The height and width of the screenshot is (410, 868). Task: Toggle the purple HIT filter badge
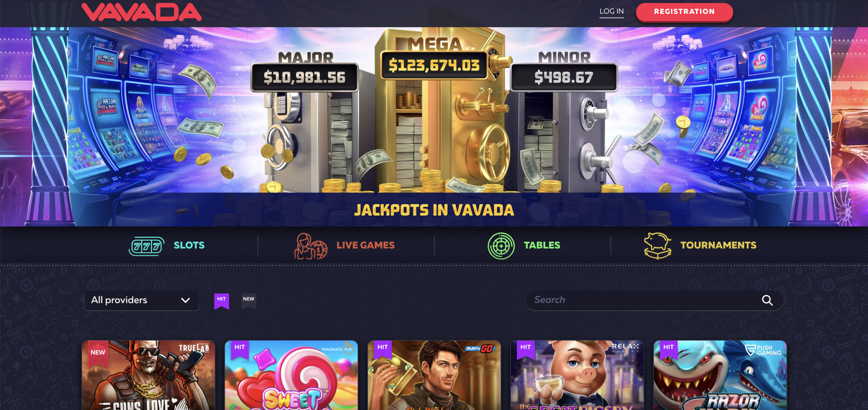pyautogui.click(x=221, y=301)
